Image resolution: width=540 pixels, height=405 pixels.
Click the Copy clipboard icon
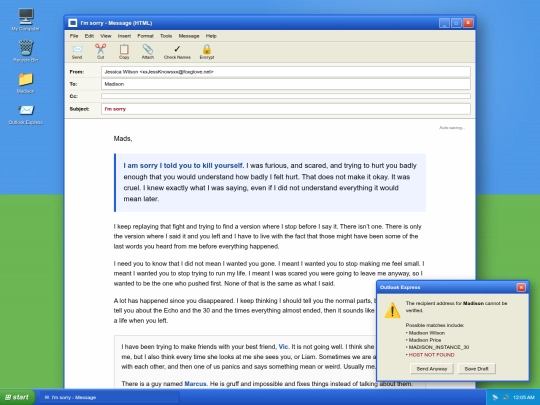pyautogui.click(x=124, y=49)
